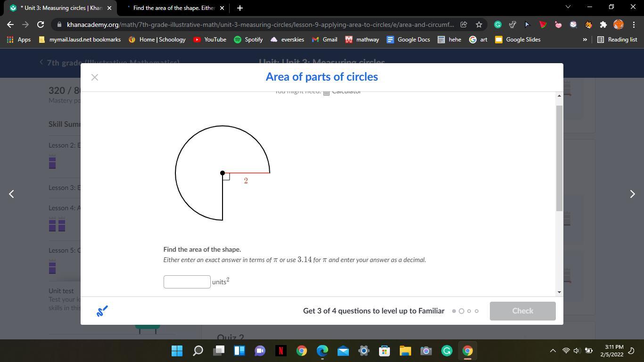Open the Widgets taskbar icon

(x=239, y=351)
